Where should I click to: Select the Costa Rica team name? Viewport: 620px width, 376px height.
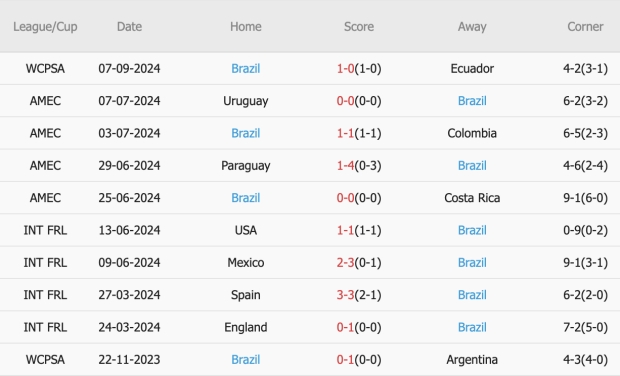tap(472, 198)
